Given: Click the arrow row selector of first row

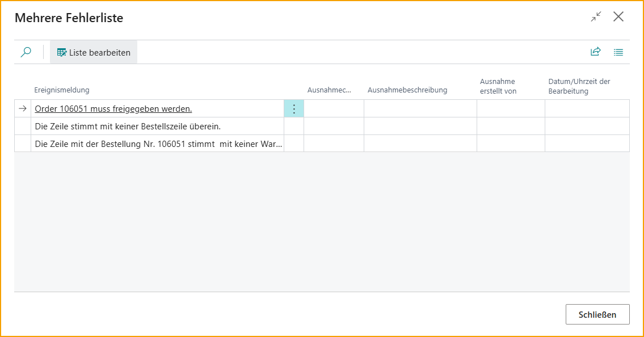Looking at the screenshot, I should [23, 109].
